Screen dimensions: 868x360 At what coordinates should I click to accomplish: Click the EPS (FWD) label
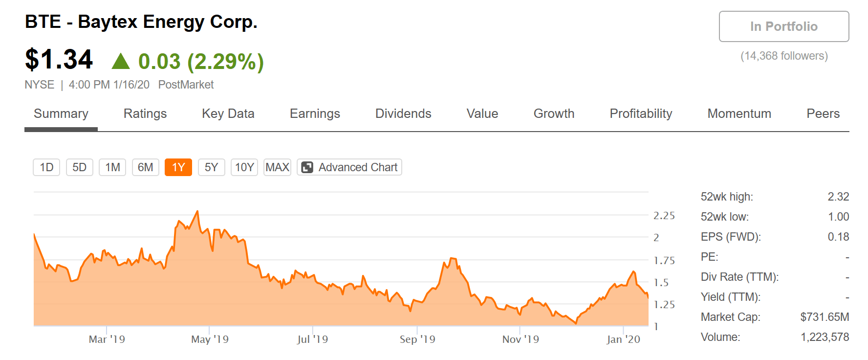tap(731, 237)
